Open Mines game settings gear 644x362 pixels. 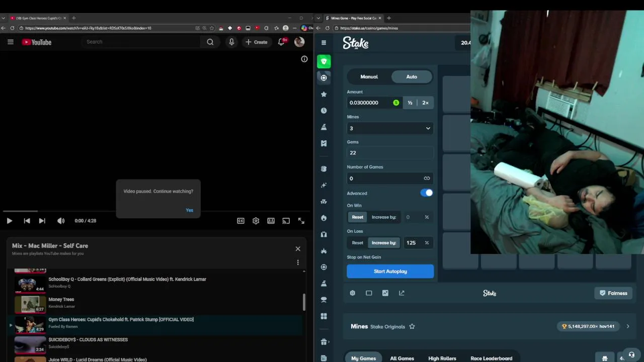click(x=353, y=293)
